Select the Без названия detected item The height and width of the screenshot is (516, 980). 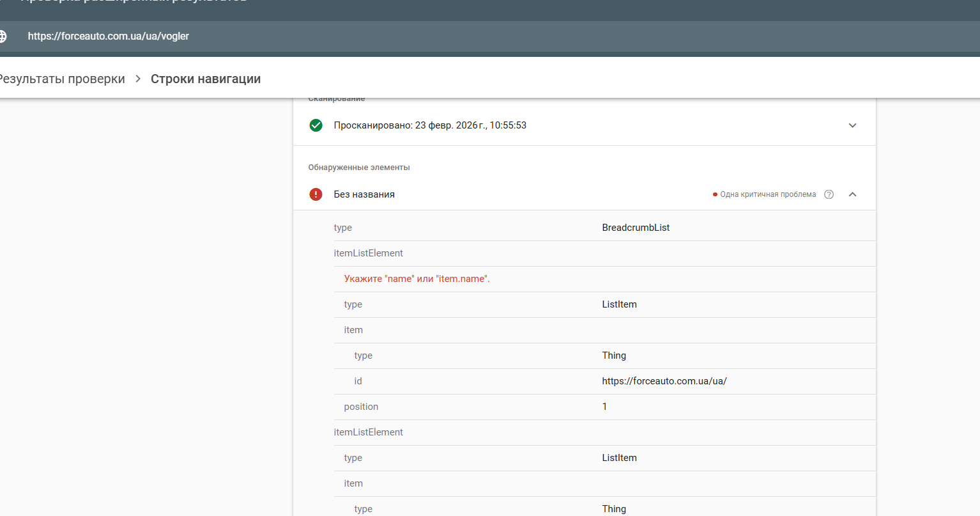[364, 194]
